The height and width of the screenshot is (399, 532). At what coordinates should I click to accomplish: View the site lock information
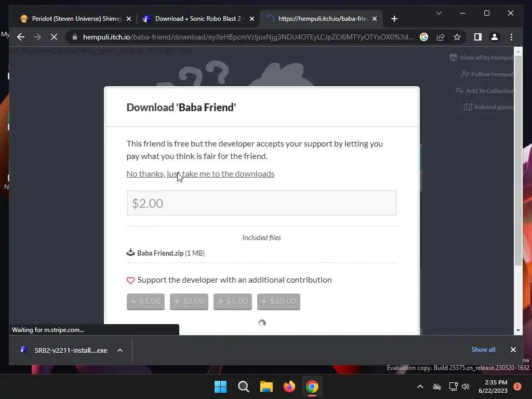pyautogui.click(x=75, y=37)
